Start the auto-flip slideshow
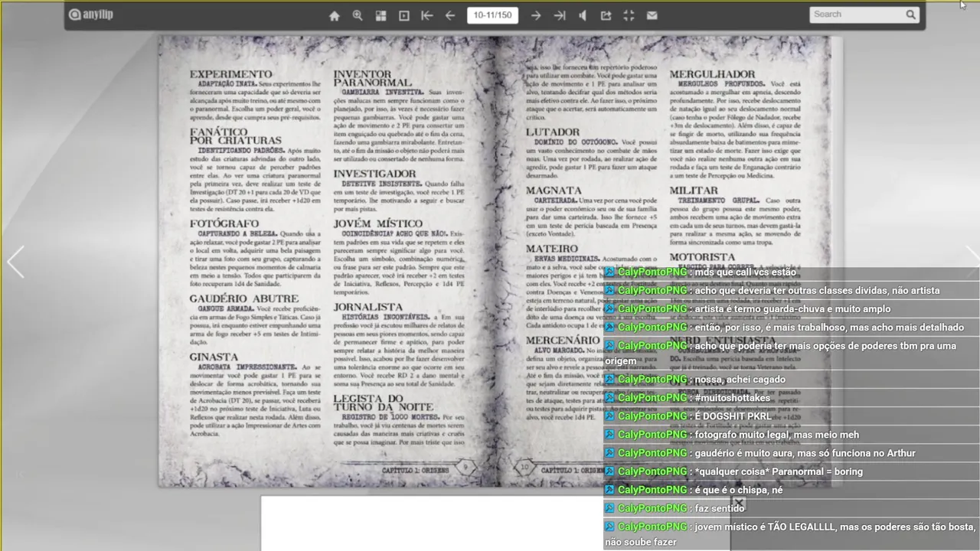 pyautogui.click(x=404, y=15)
